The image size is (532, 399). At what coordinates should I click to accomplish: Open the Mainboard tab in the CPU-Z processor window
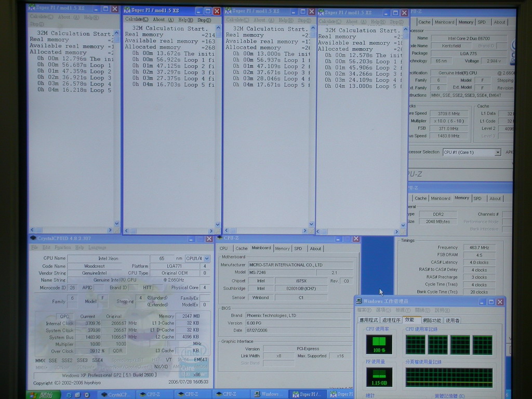[444, 22]
